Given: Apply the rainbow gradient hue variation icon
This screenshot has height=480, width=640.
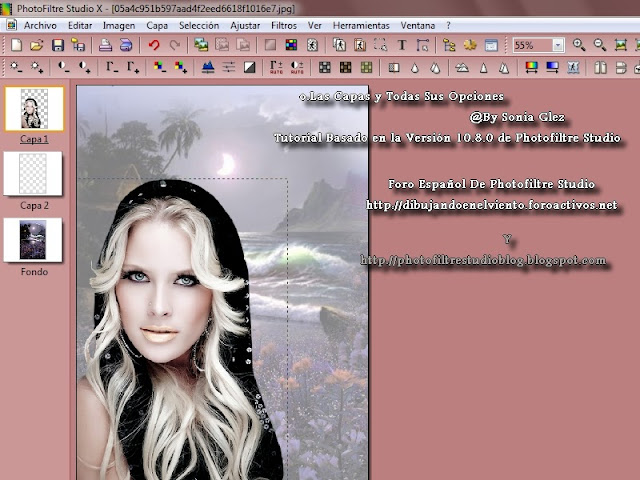Looking at the screenshot, I should pos(531,67).
